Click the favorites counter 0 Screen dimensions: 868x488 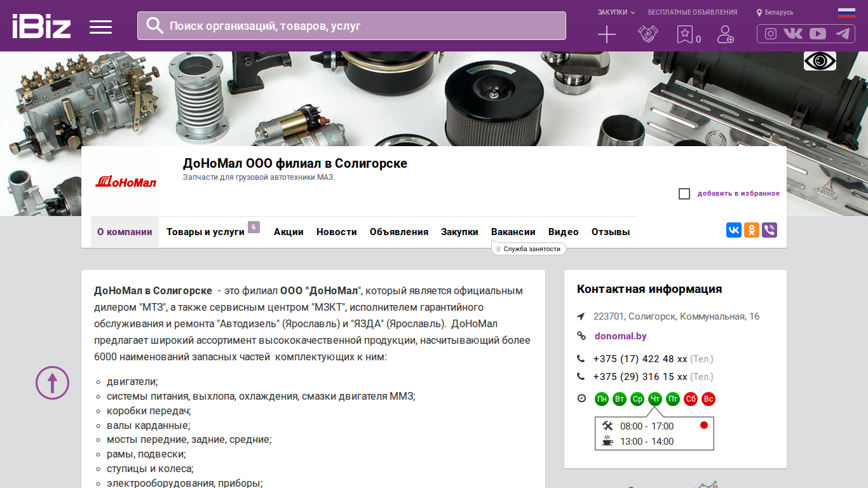(x=698, y=39)
